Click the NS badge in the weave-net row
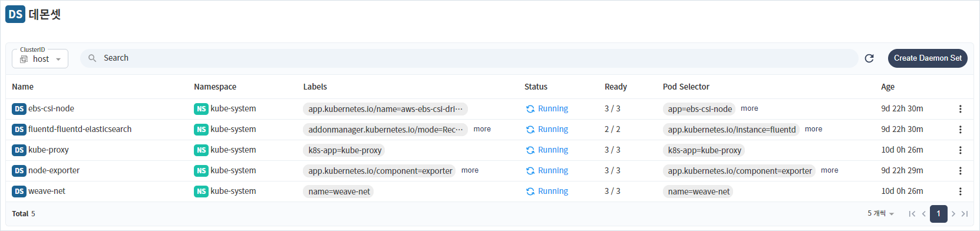980x231 pixels. click(201, 192)
